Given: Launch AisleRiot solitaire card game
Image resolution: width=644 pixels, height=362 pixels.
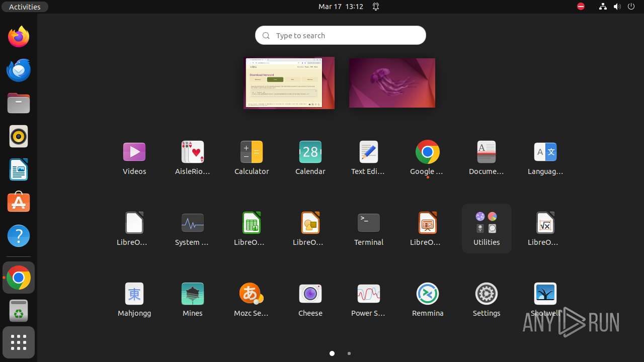Looking at the screenshot, I should coord(193,158).
